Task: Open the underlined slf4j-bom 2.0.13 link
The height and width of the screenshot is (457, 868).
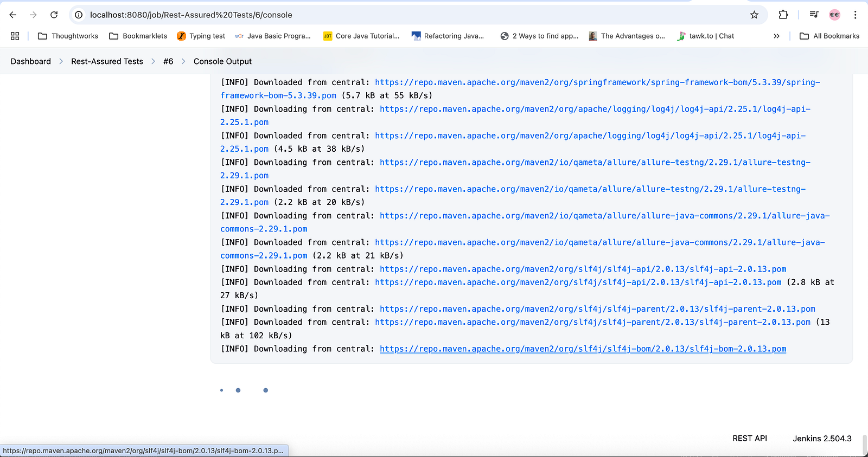Action: [x=583, y=349]
